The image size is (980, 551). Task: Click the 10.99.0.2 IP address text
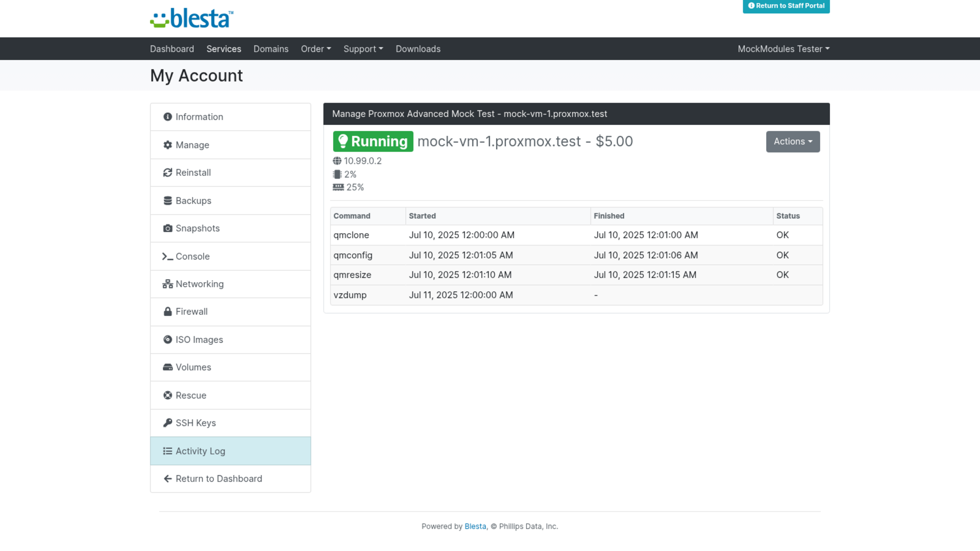pos(362,161)
